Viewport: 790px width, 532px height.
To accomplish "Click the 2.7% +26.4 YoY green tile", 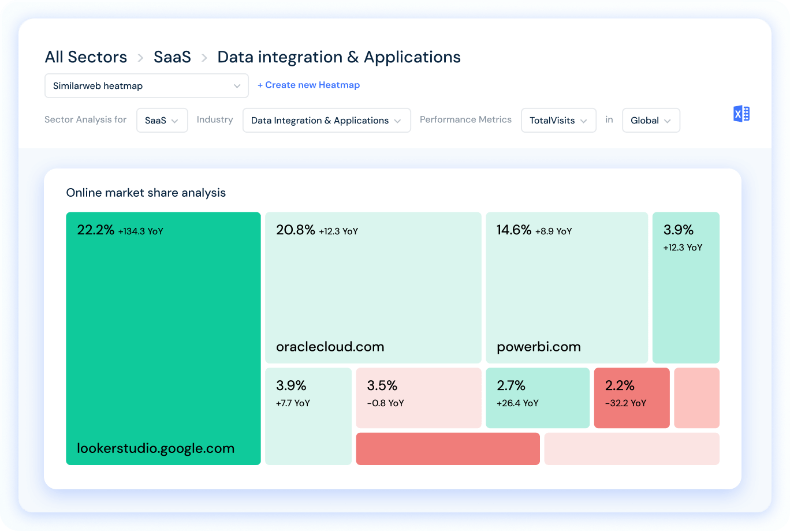I will (537, 398).
